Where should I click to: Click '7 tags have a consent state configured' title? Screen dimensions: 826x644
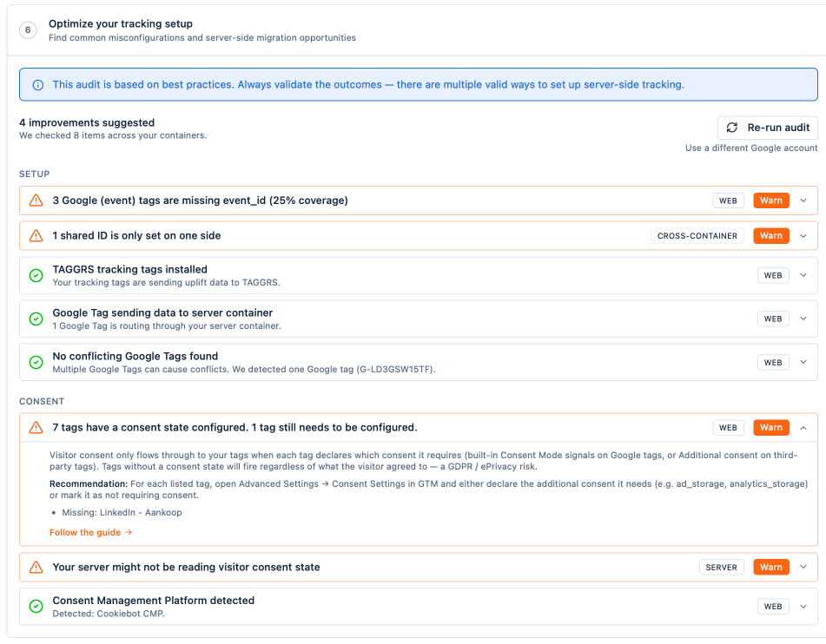pyautogui.click(x=235, y=427)
